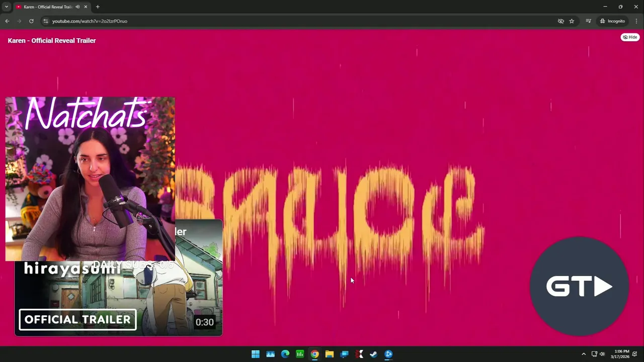Open the tab search dropdown arrow
Screen dimensions: 644x362
pos(6,7)
